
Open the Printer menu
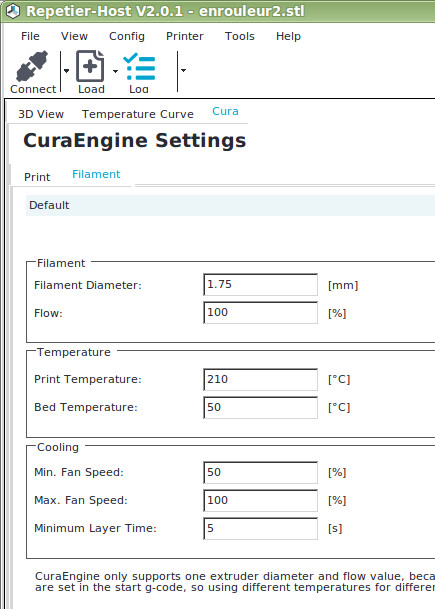(x=184, y=36)
